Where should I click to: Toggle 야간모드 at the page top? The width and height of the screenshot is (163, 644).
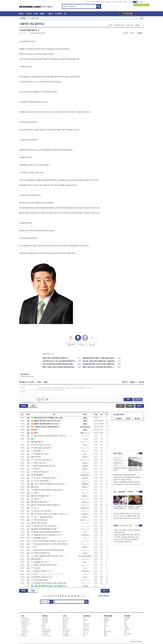(141, 2)
